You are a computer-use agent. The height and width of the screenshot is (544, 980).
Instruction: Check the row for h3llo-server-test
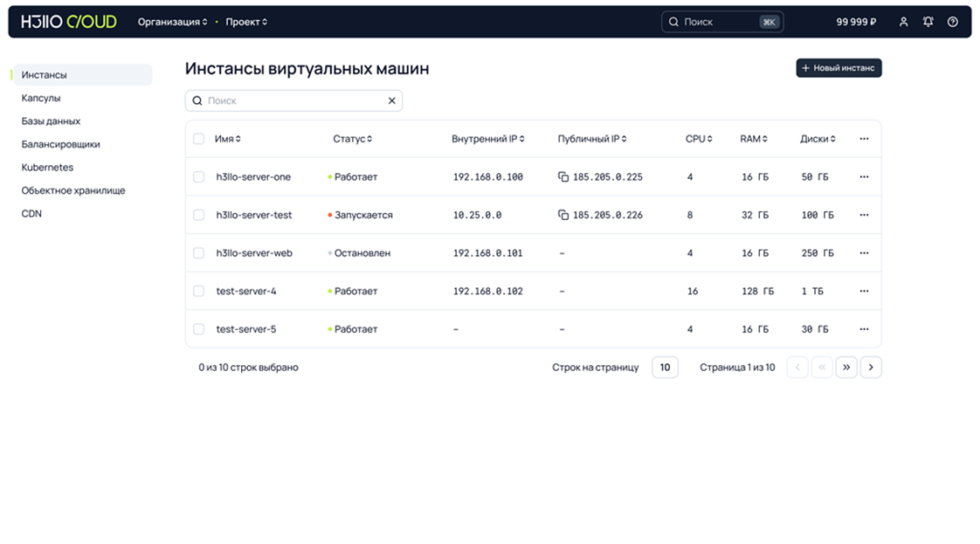[198, 215]
